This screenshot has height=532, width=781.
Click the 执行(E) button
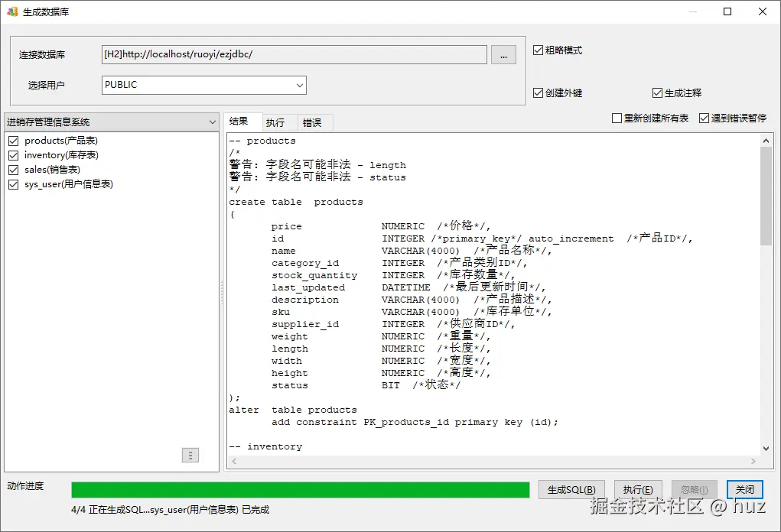point(637,490)
